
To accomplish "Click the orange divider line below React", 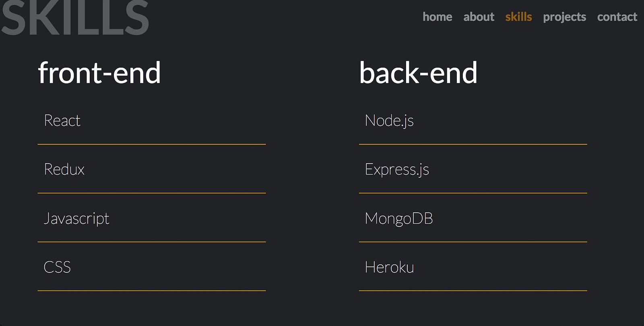I will (x=152, y=144).
